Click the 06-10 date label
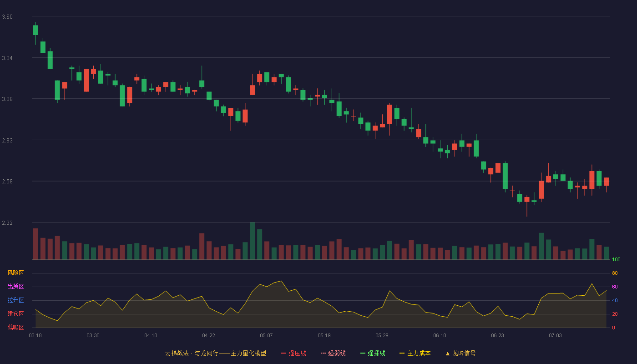Image resolution: width=637 pixels, height=364 pixels. pos(440,335)
